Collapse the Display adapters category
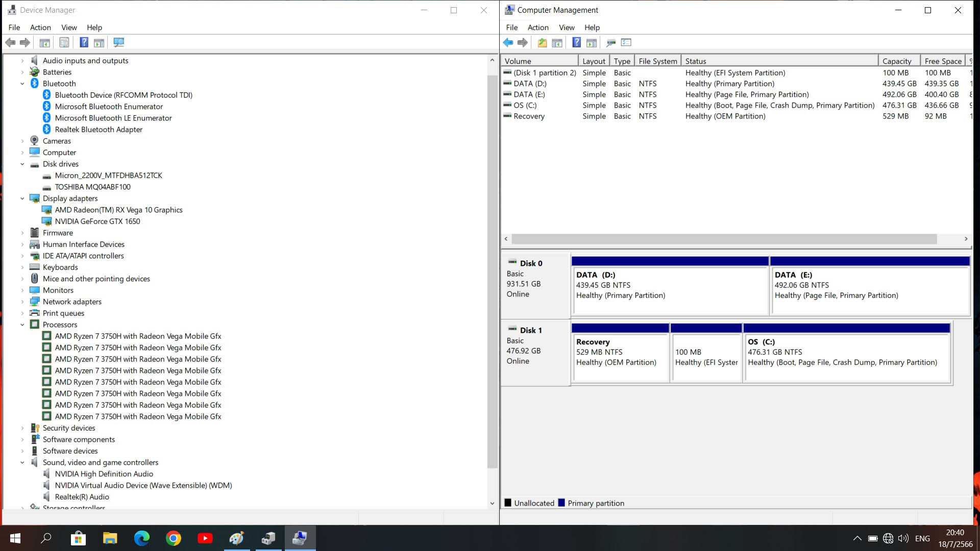This screenshot has height=551, width=980. 22,198
